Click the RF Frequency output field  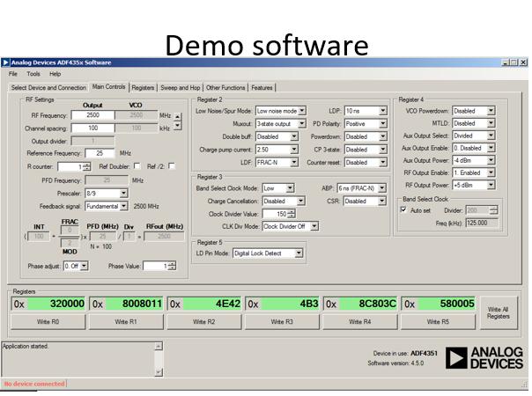pyautogui.click(x=92, y=115)
